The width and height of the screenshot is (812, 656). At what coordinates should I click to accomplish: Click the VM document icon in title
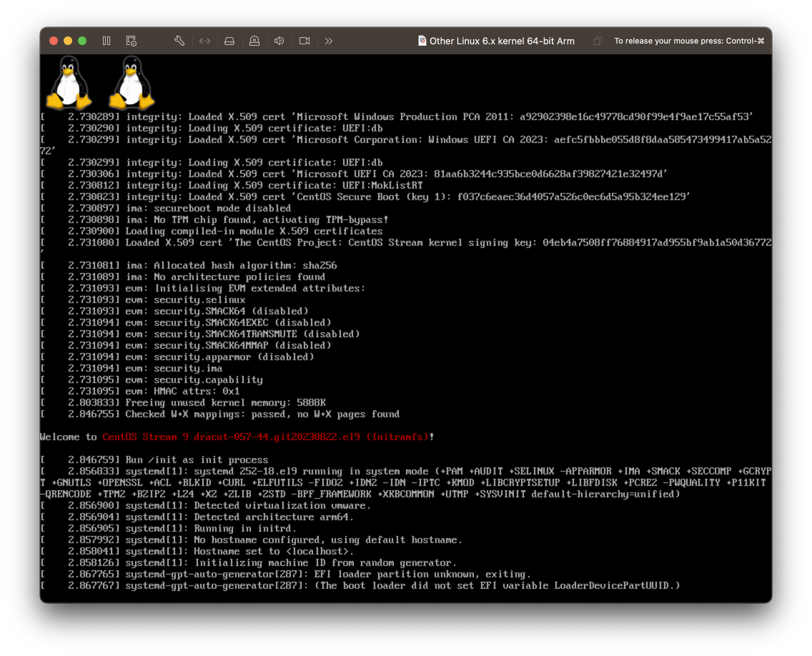click(422, 41)
